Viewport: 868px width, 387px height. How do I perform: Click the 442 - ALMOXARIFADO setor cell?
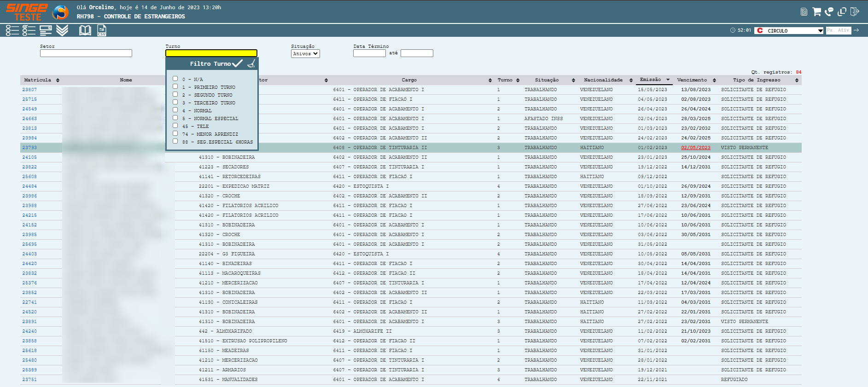pyautogui.click(x=225, y=331)
